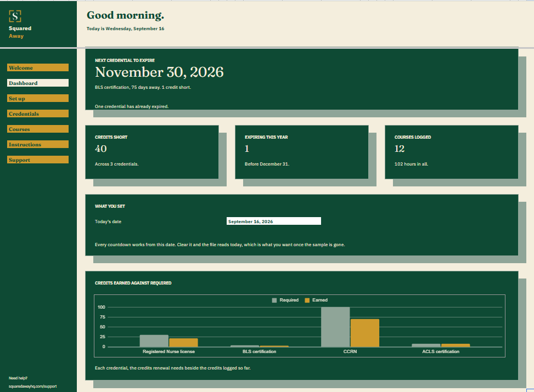Click the Required legend swatch
The height and width of the screenshot is (392, 534).
(274, 300)
